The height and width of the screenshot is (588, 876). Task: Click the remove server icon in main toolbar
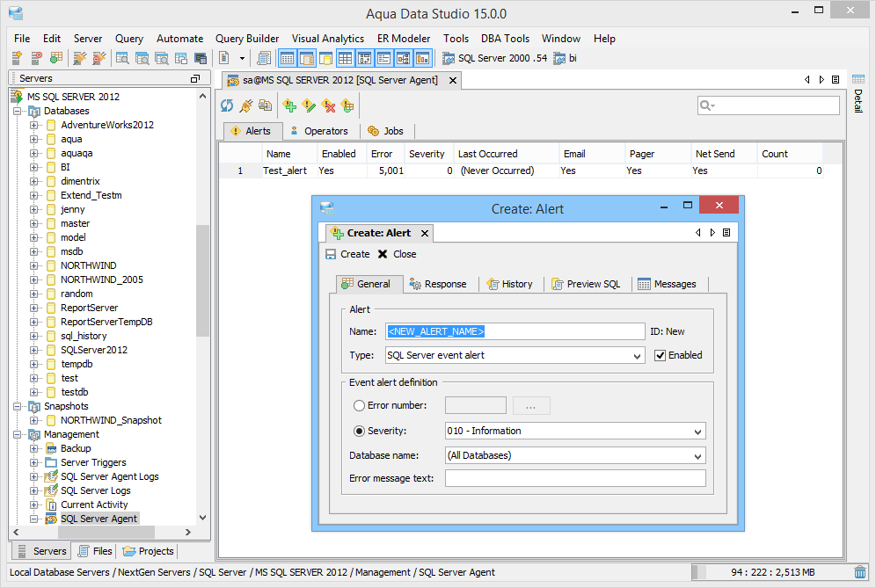click(36, 57)
